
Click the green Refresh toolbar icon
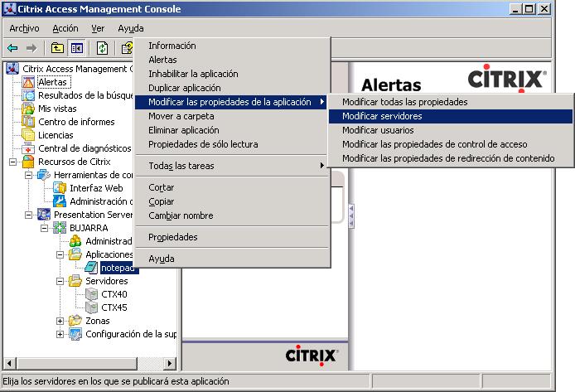coord(102,48)
